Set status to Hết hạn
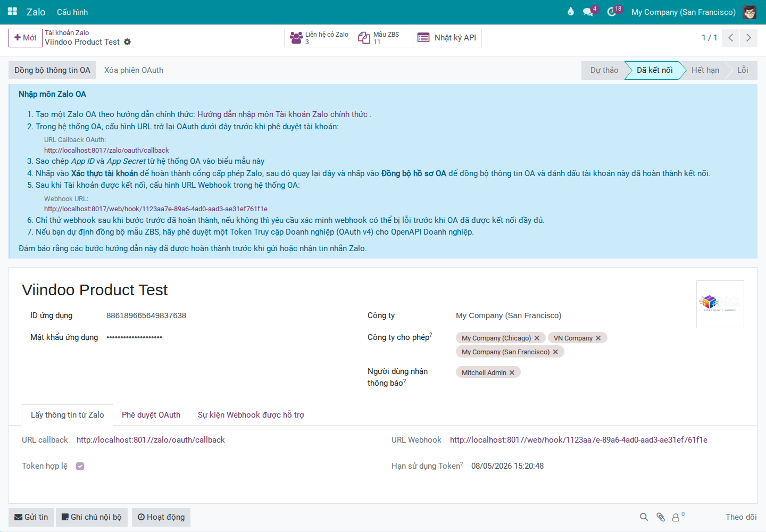 pyautogui.click(x=705, y=70)
